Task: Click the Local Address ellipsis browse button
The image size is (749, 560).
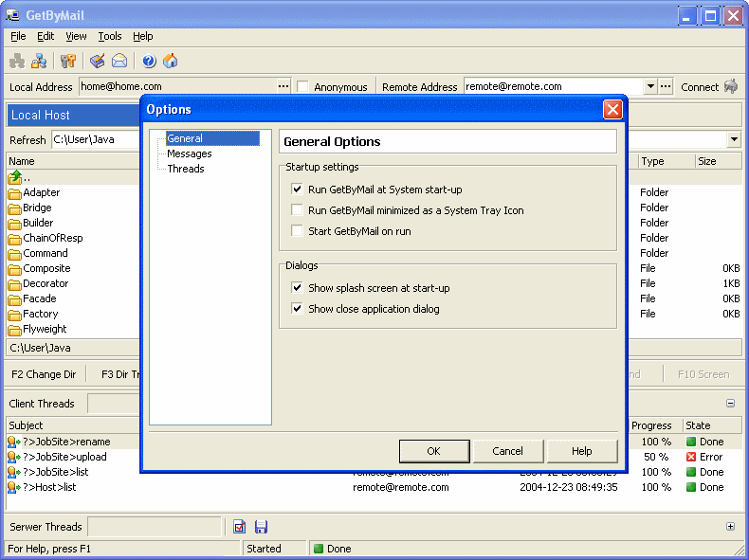Action: tap(283, 86)
